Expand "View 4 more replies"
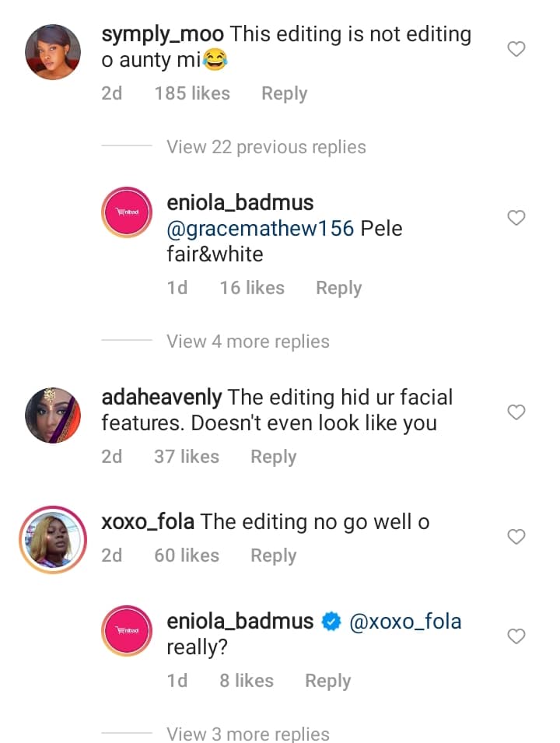This screenshot has height=743, width=560. [x=248, y=342]
